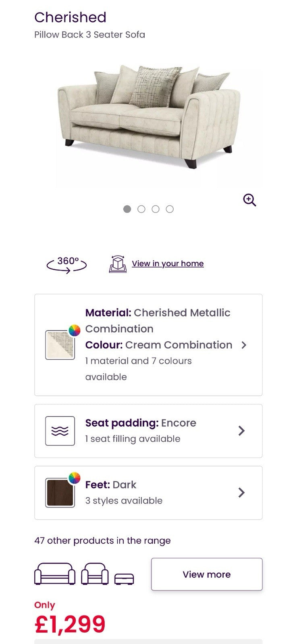
Task: Click the armchair icon in the range
Action: pyautogui.click(x=95, y=574)
